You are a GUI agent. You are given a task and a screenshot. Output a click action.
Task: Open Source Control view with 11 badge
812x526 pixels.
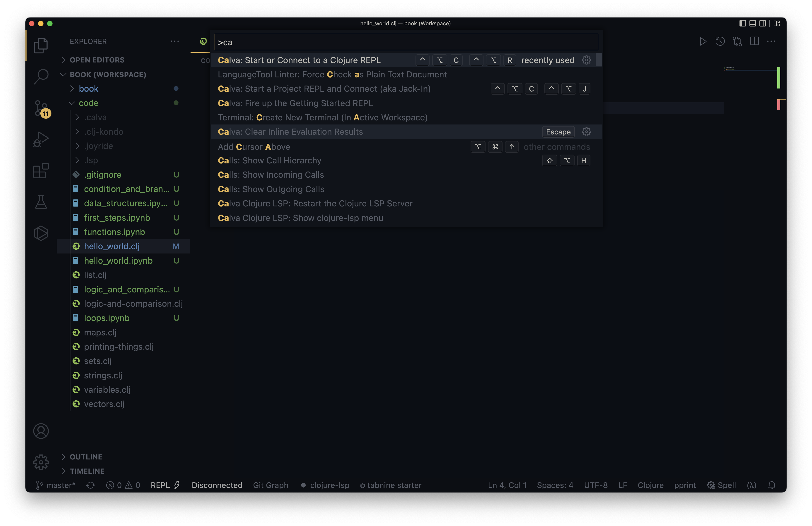pyautogui.click(x=41, y=108)
